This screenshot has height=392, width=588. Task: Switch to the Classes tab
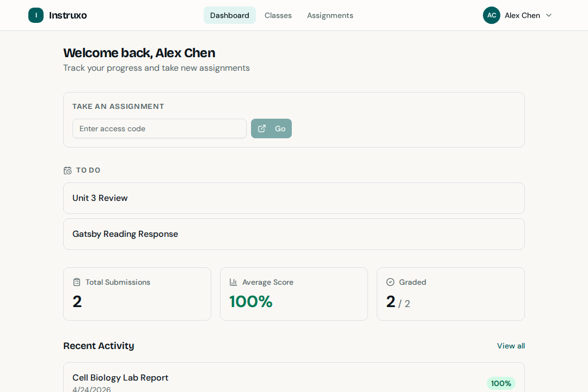278,15
